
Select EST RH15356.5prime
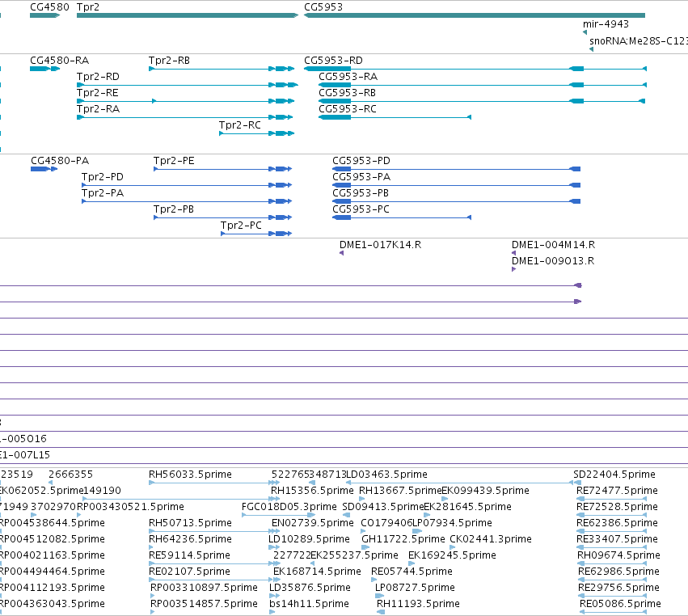click(x=312, y=491)
